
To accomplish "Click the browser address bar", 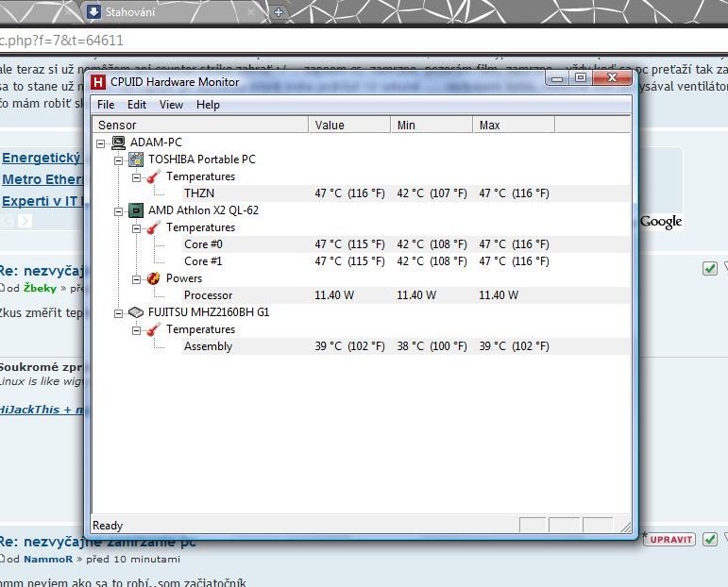I will click(364, 41).
